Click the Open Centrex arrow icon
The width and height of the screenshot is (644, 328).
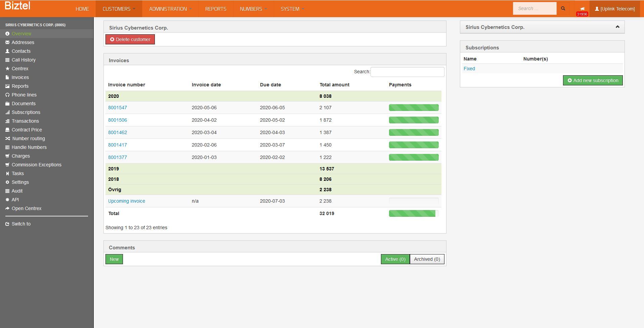click(x=7, y=208)
